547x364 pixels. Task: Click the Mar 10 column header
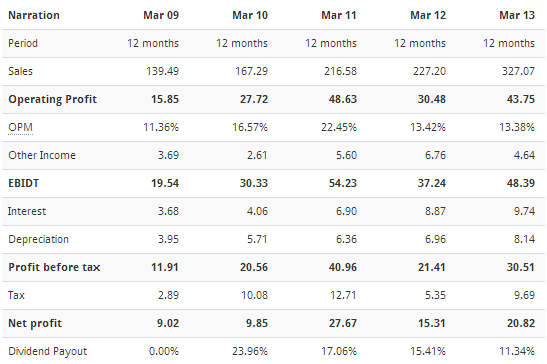250,15
